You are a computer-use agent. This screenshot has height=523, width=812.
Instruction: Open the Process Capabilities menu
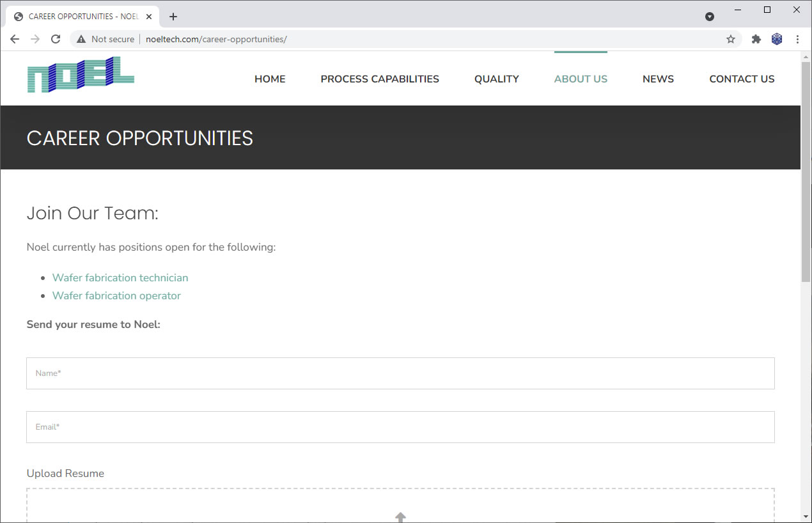pyautogui.click(x=380, y=79)
